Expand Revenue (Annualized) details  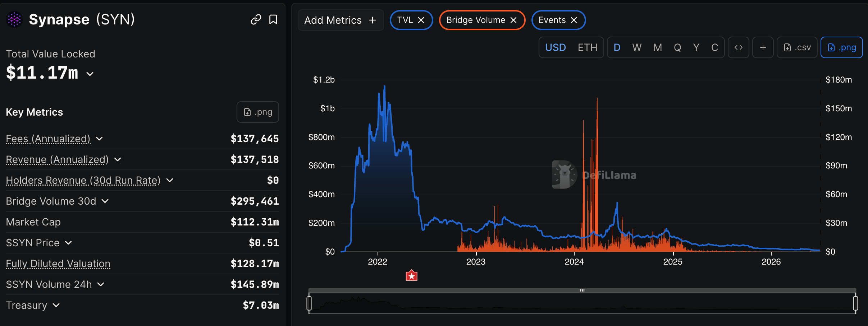(118, 159)
